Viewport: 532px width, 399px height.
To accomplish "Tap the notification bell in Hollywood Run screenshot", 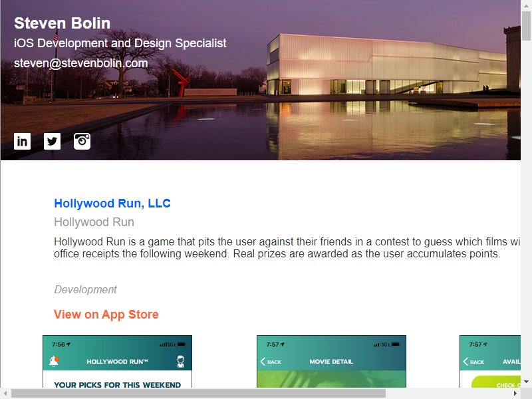I will (54, 361).
